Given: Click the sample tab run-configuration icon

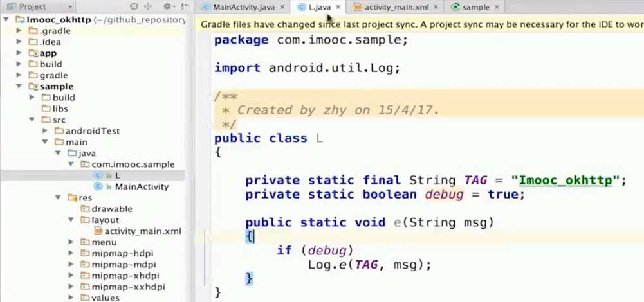Looking at the screenshot, I should (455, 7).
